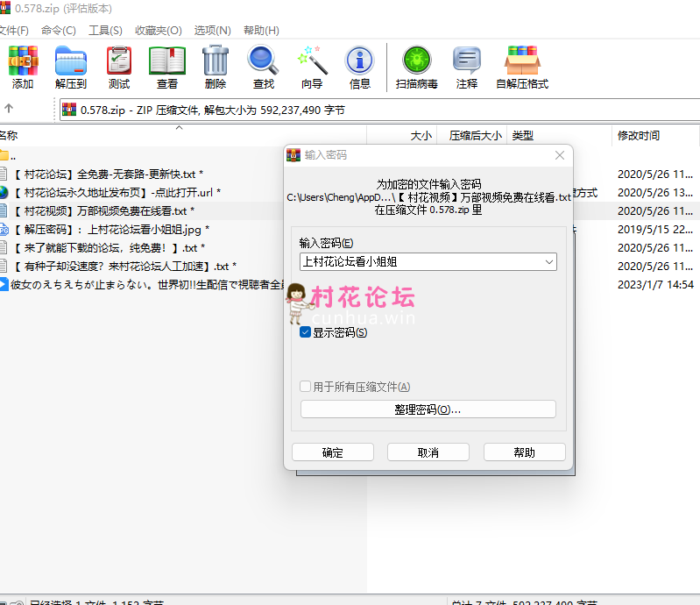Open the 查看 (View) book icon
Image resolution: width=700 pixels, height=605 pixels.
(167, 67)
